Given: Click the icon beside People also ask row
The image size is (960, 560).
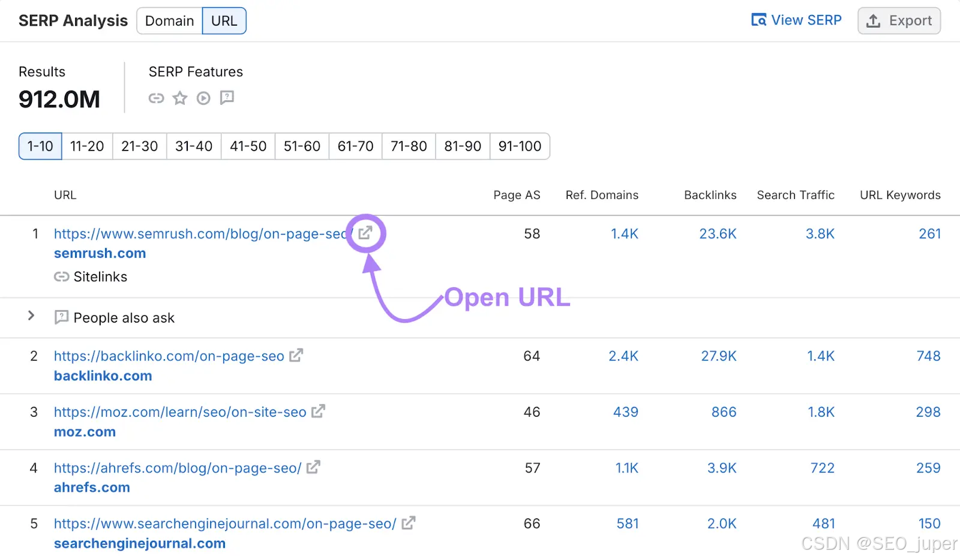Looking at the screenshot, I should point(61,317).
